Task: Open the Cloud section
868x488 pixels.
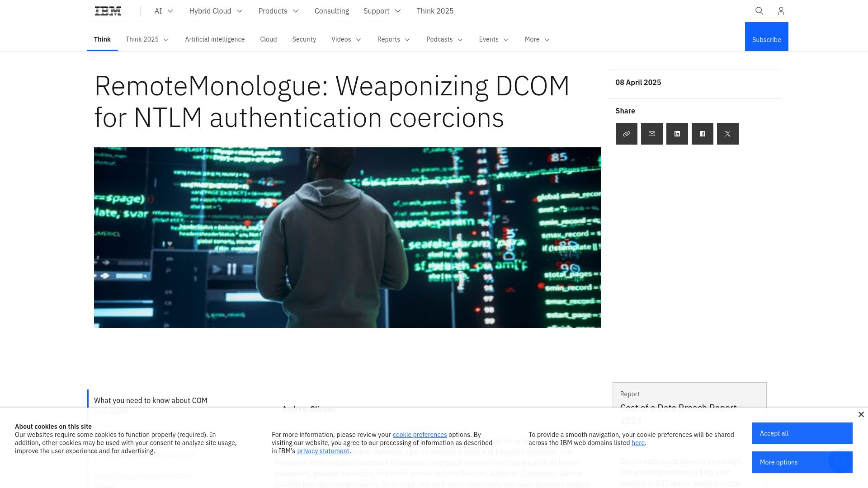Action: coord(269,39)
